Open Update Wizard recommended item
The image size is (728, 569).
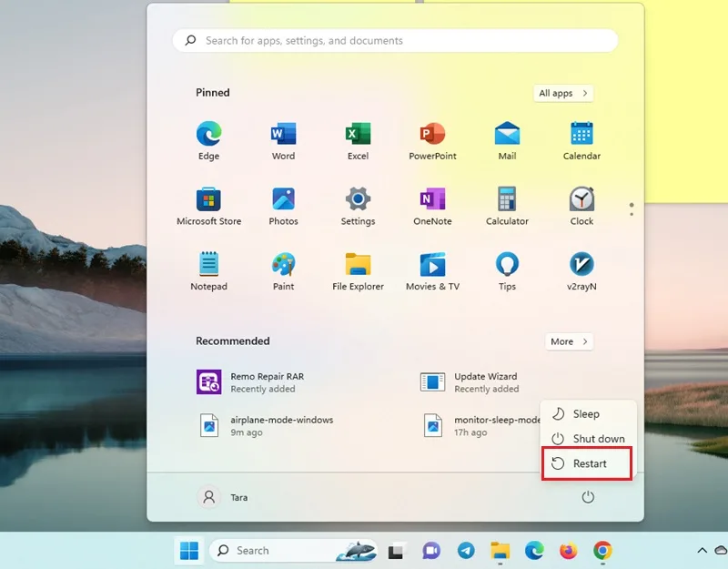point(469,382)
